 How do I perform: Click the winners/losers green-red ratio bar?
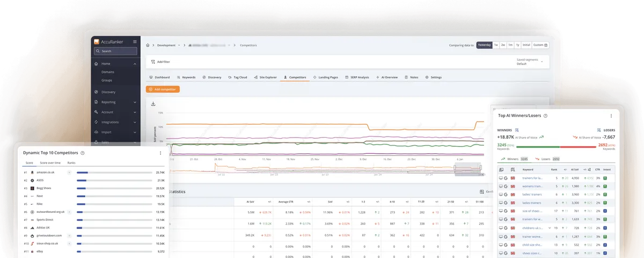(556, 147)
